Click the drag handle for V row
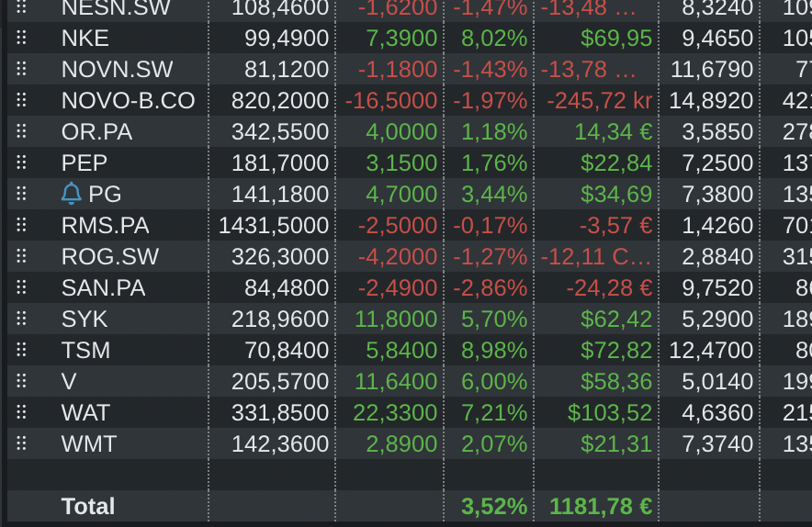Image resolution: width=812 pixels, height=527 pixels. coord(21,381)
